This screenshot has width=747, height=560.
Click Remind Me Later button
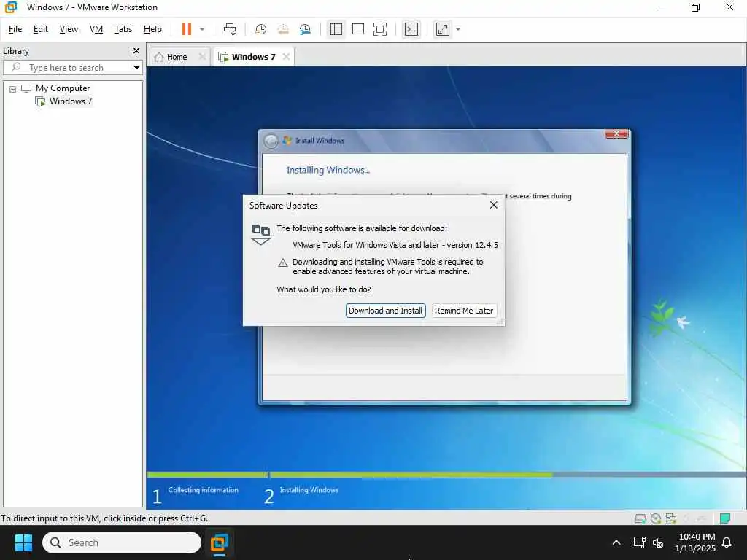pyautogui.click(x=464, y=311)
